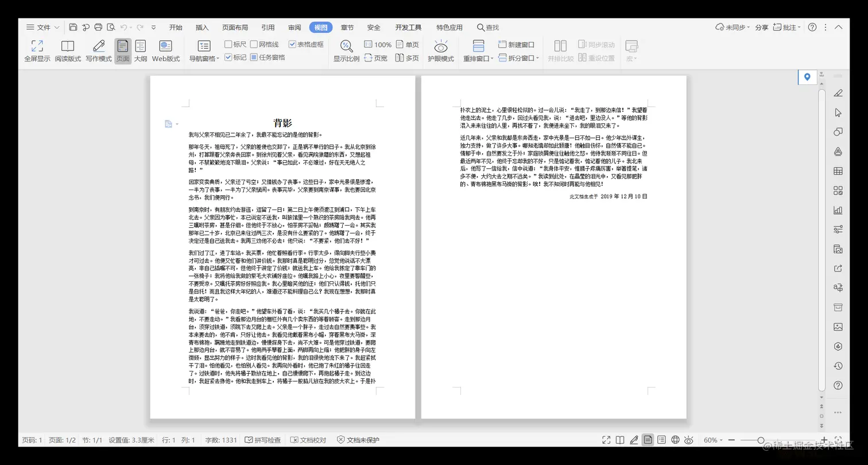Click the selection arrow icon in right sidebar
The image size is (868, 465).
[x=838, y=113]
